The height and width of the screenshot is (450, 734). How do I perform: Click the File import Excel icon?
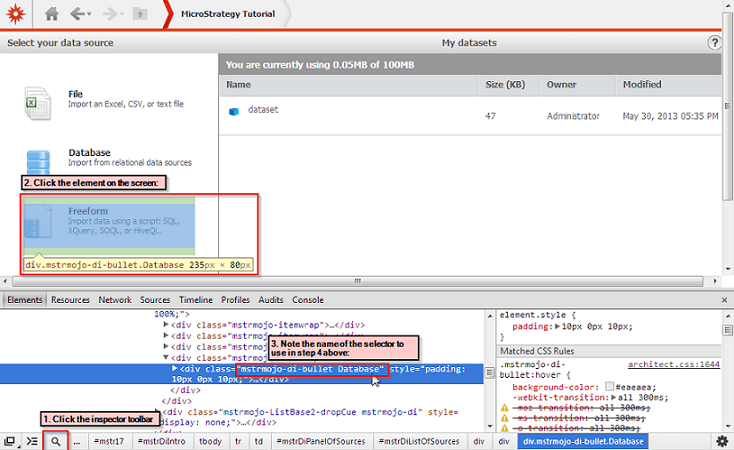(x=37, y=103)
